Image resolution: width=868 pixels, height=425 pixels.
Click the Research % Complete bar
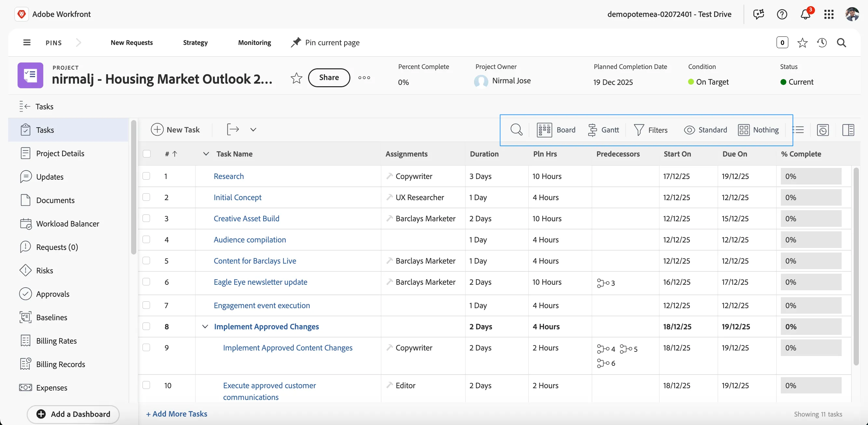click(x=811, y=176)
